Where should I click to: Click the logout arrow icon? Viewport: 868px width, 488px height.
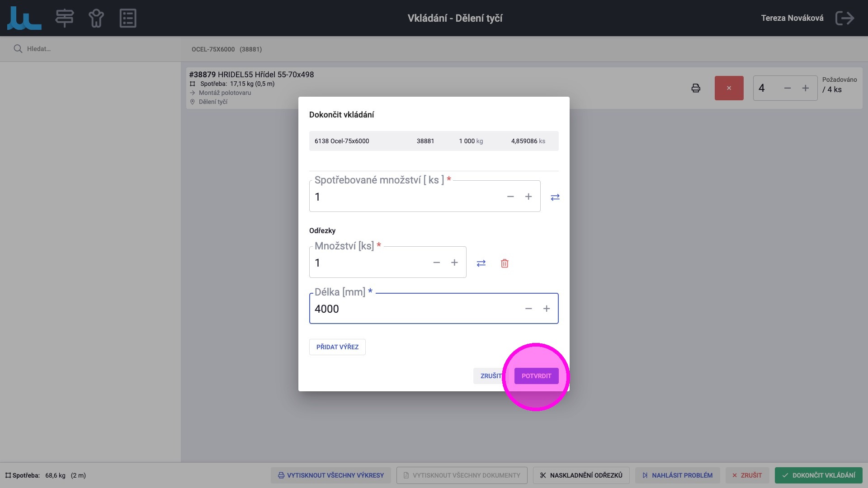click(x=844, y=18)
